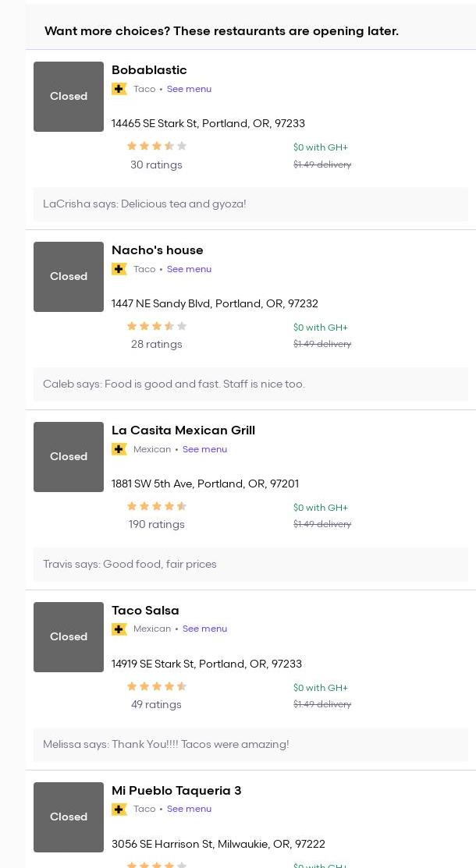Open the Nacho's house restaurant title
The image size is (476, 868).
pyautogui.click(x=158, y=250)
